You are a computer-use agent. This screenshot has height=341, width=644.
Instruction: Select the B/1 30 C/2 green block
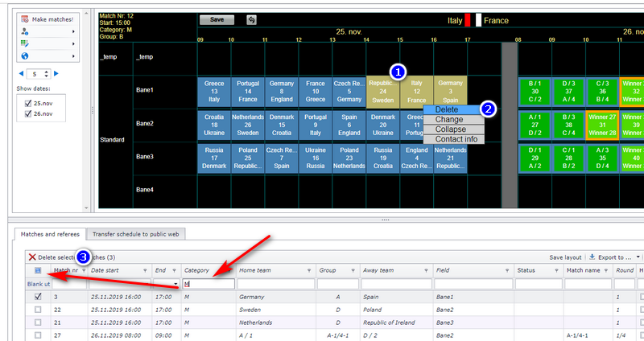(x=535, y=91)
